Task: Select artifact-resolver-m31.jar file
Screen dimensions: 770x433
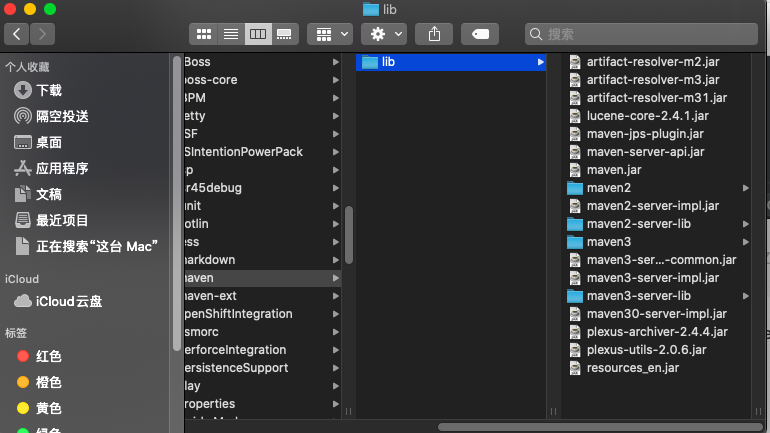Action: point(648,98)
